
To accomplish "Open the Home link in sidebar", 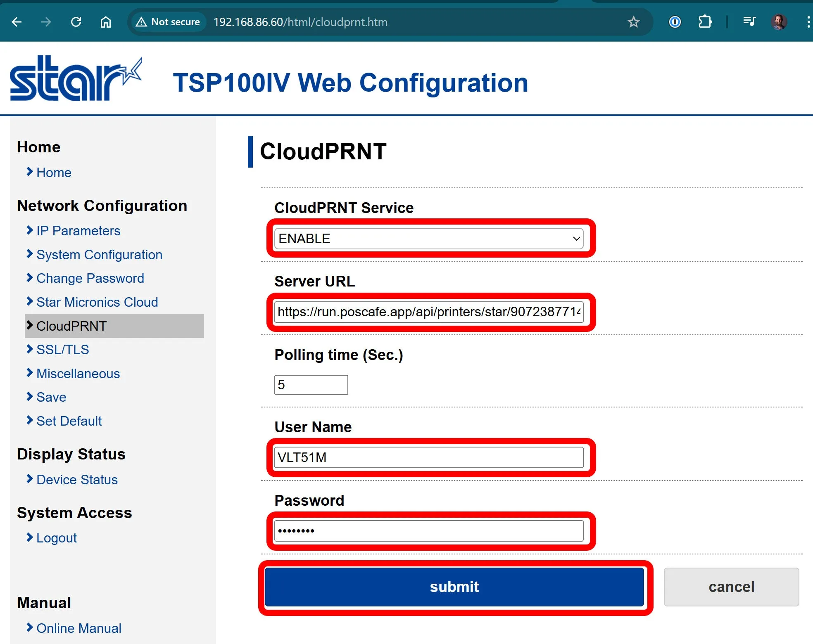I will click(x=54, y=173).
